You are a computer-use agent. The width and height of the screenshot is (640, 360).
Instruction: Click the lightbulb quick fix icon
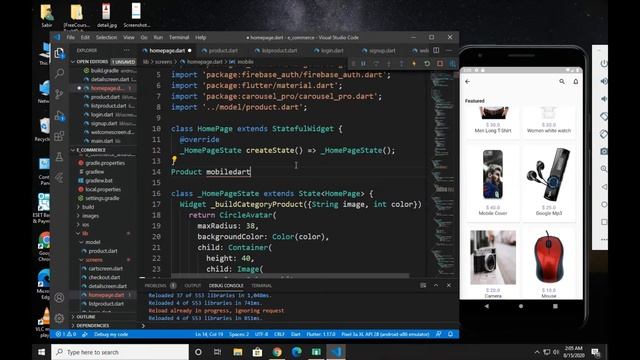(x=174, y=160)
